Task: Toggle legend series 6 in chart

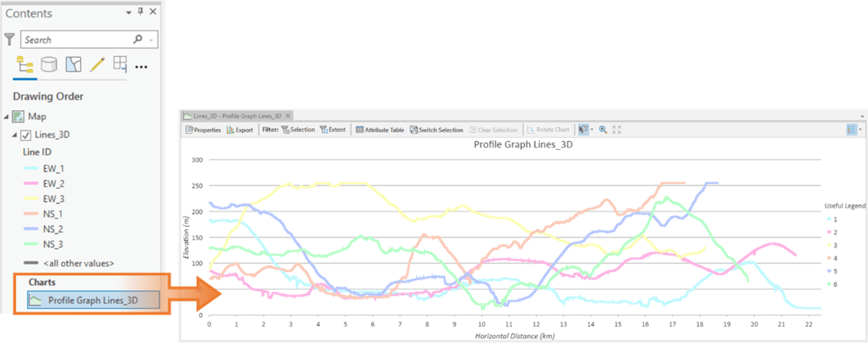Action: tap(832, 284)
